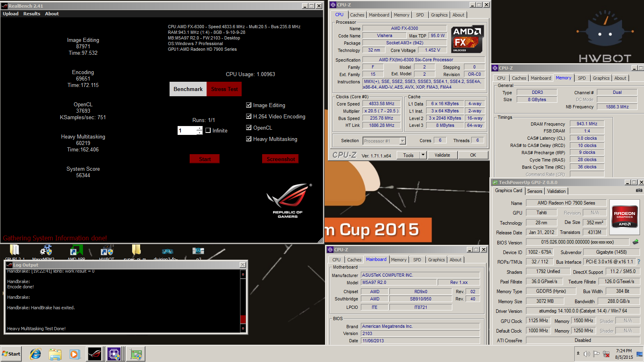The height and width of the screenshot is (362, 644).
Task: Switch to RealBench ROG taskbar button
Action: [95, 354]
